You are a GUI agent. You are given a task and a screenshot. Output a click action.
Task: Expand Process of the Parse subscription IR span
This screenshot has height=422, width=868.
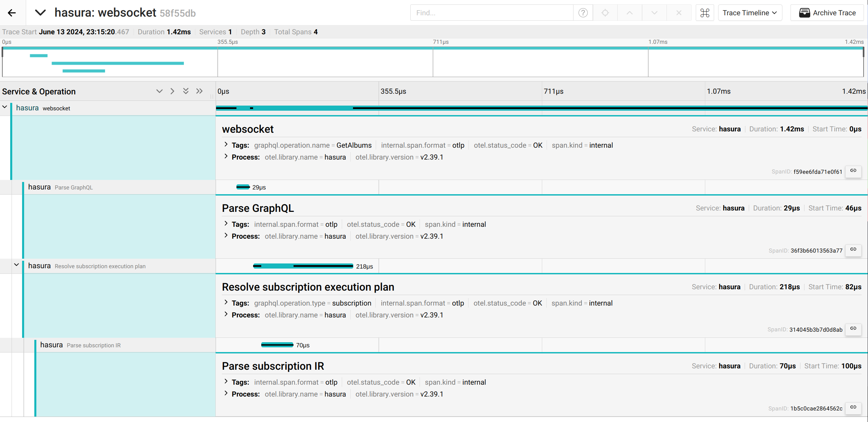(226, 394)
